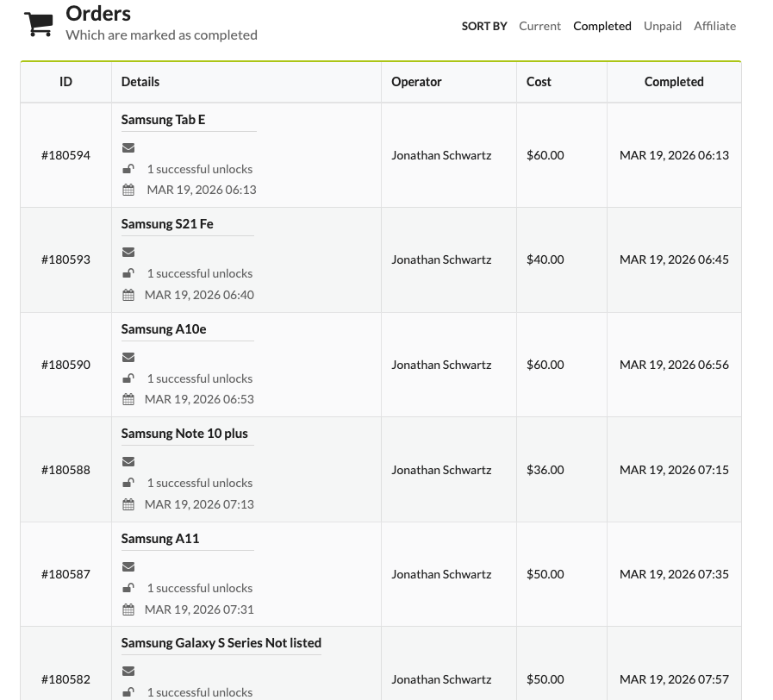Click the calendar icon beside MAR 19, 2026 06:40
The width and height of the screenshot is (773, 700).
pos(128,295)
